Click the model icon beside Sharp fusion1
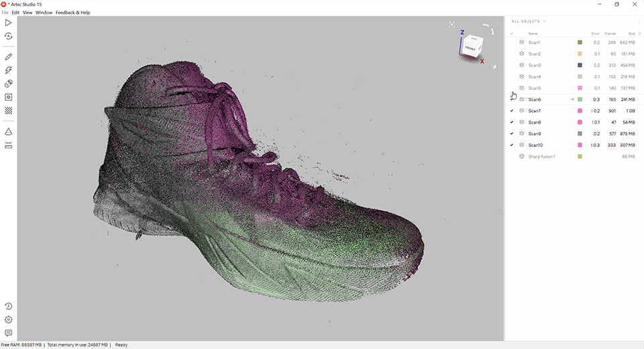The image size is (644, 349). (x=522, y=156)
